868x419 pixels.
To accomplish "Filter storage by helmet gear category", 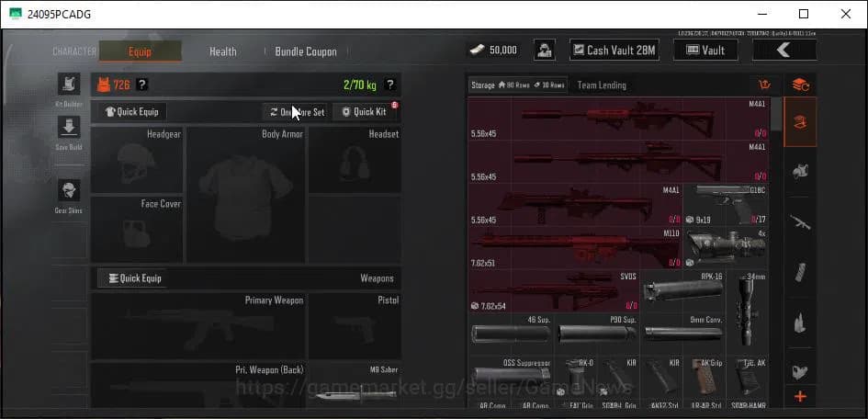I will pyautogui.click(x=800, y=172).
